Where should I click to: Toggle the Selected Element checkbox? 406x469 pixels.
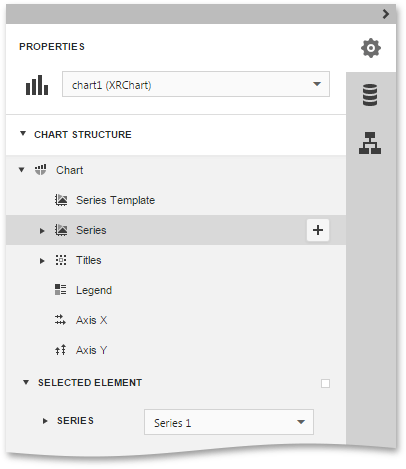(x=325, y=383)
